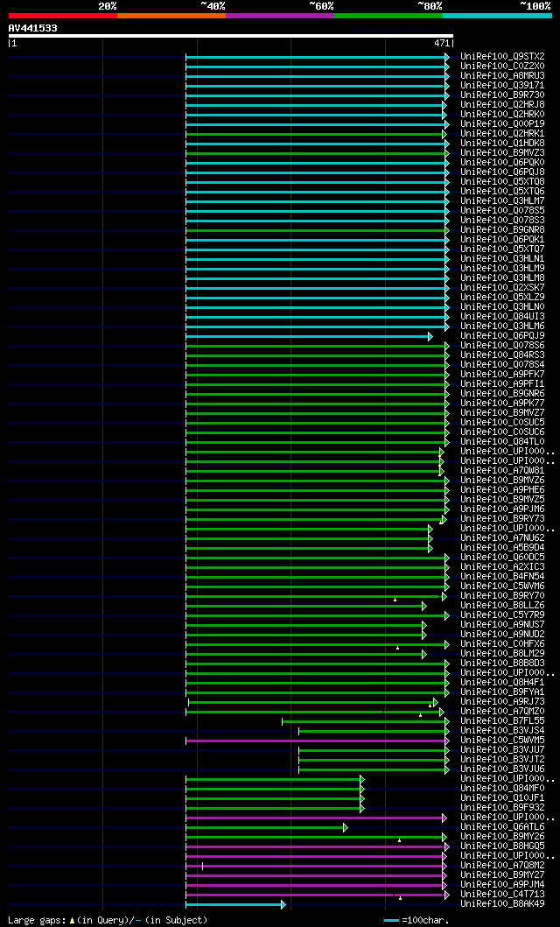Select the AV441533 query name
The height and width of the screenshot is (927, 560).
point(33,28)
